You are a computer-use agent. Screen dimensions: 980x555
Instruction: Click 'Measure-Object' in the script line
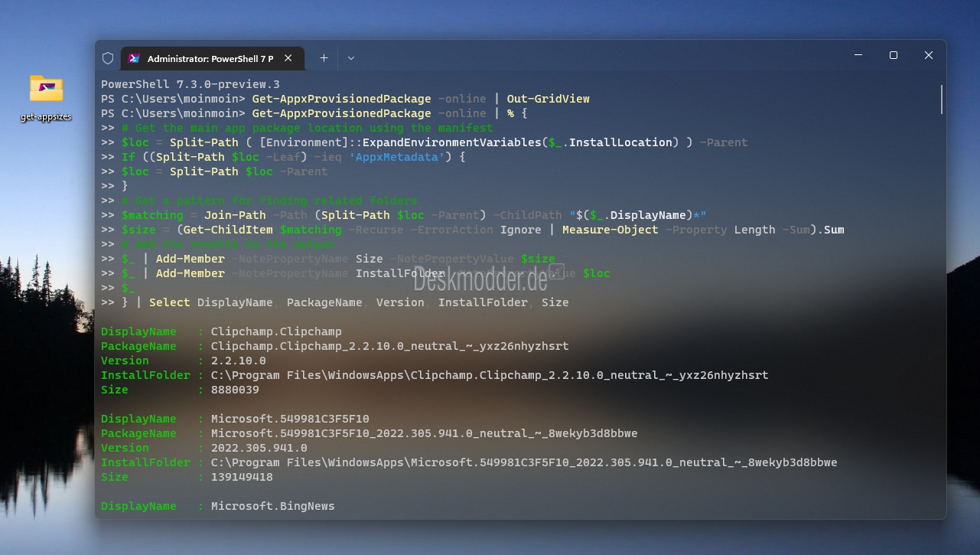pos(610,230)
